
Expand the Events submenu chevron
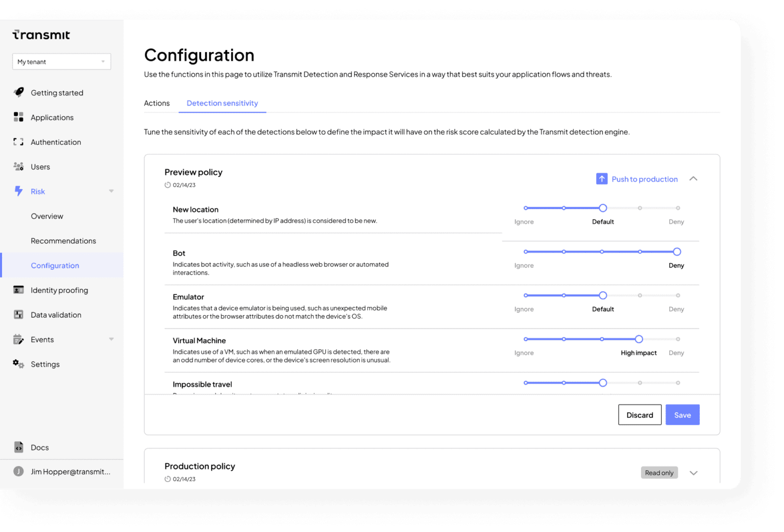coord(111,339)
